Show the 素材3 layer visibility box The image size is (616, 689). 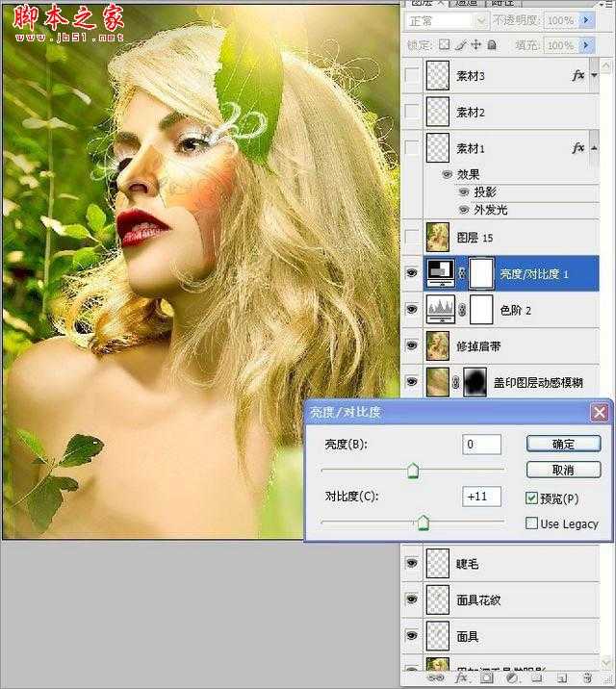pos(412,76)
